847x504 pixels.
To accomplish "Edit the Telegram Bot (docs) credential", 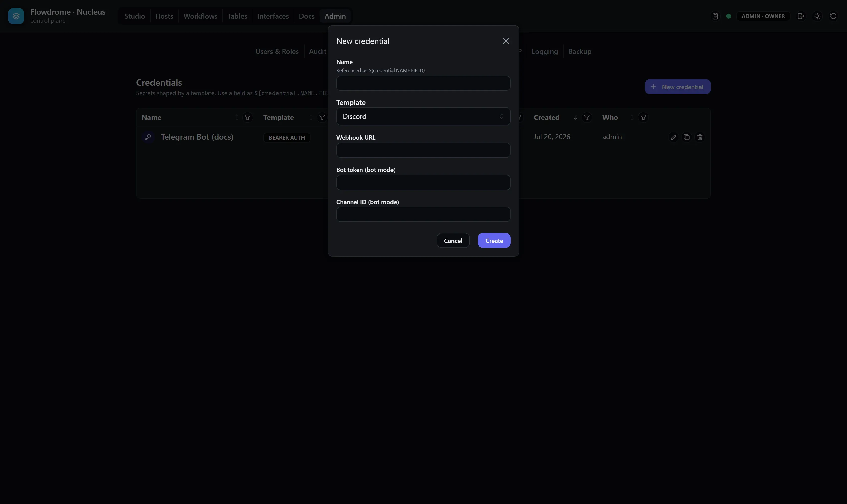I will (x=673, y=137).
